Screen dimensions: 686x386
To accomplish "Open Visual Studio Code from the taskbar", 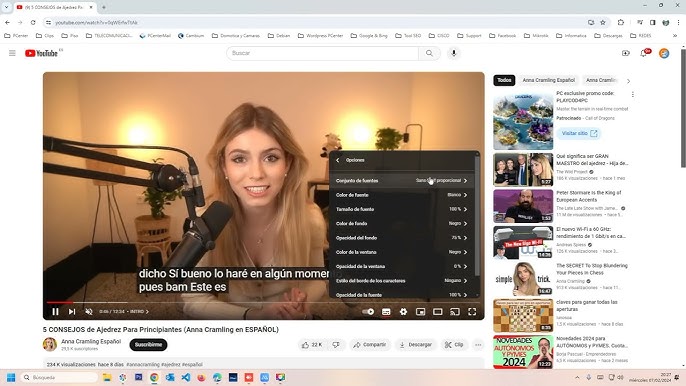I will [x=186, y=377].
